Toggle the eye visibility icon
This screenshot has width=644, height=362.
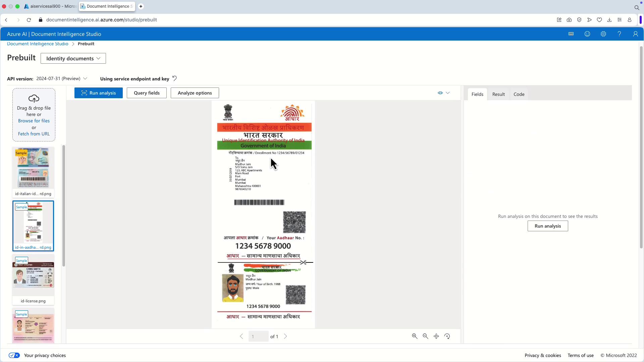click(440, 93)
